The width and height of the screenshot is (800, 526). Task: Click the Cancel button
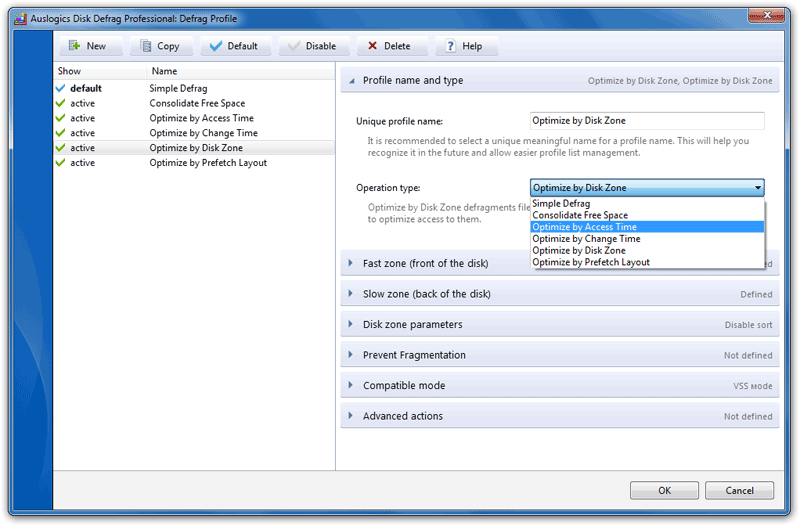click(x=739, y=491)
